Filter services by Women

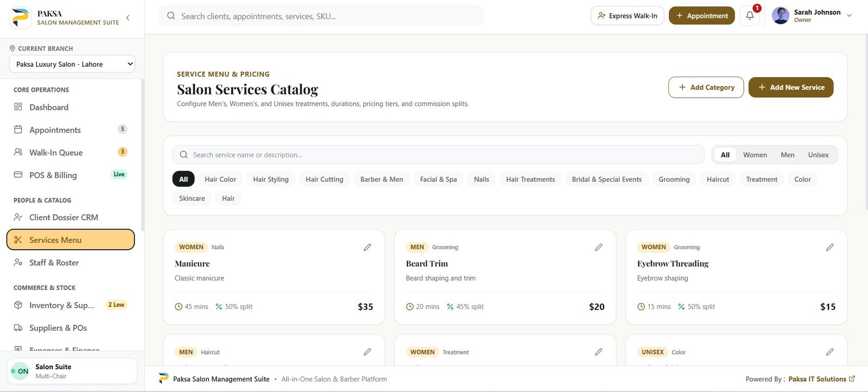tap(755, 155)
